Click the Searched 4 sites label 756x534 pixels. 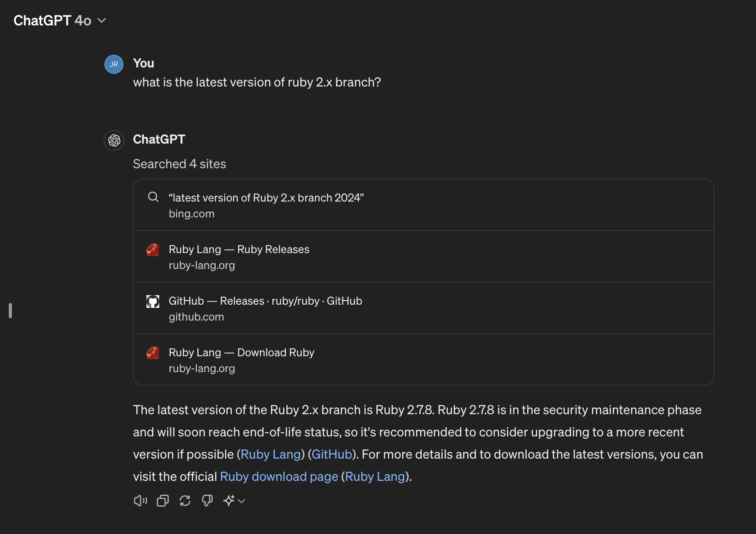(179, 164)
